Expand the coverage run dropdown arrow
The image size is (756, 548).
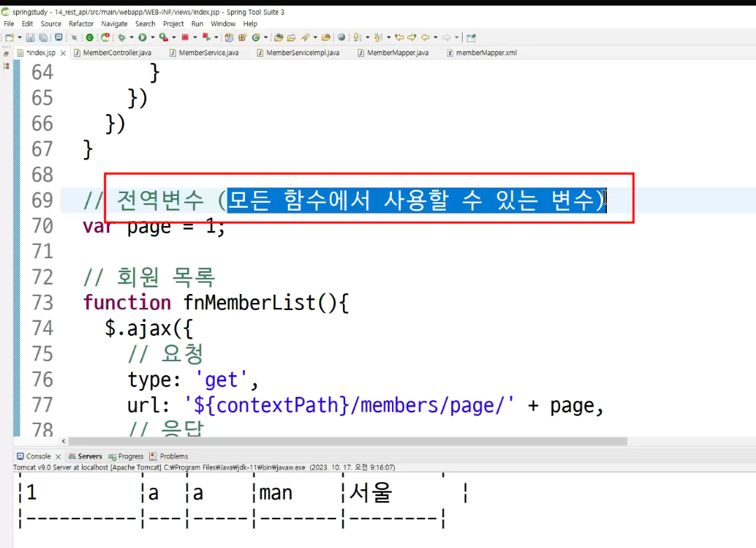174,38
